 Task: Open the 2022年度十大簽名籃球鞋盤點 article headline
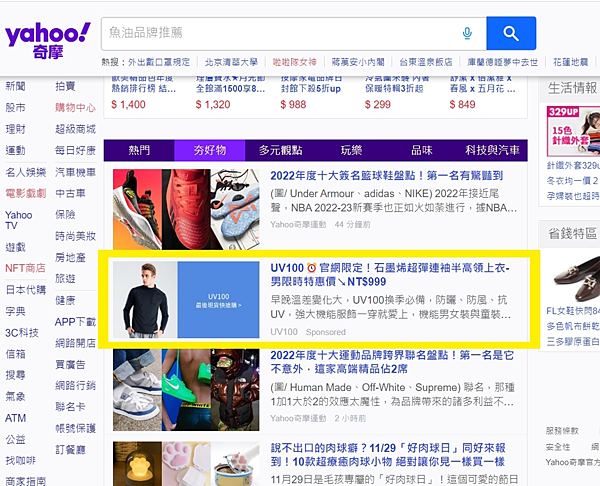click(x=386, y=176)
